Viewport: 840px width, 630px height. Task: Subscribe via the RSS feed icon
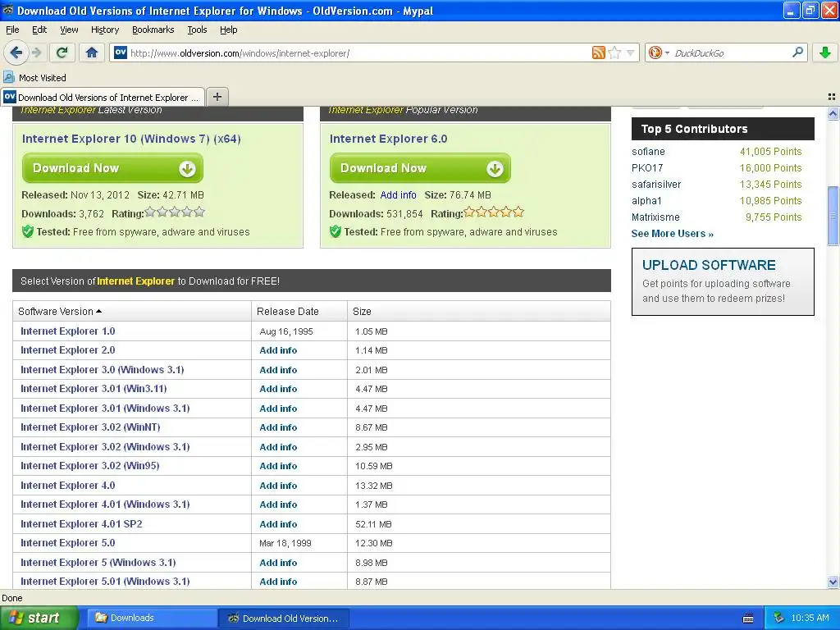598,52
